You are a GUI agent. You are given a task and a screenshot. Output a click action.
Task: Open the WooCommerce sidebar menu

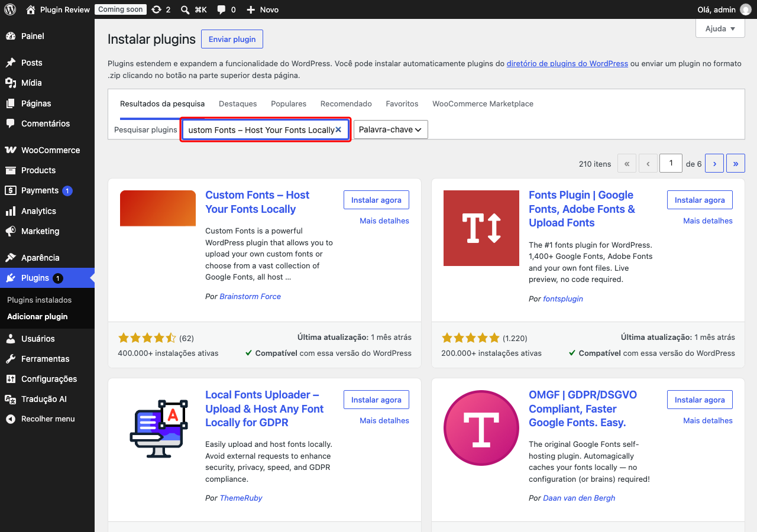pos(47,150)
